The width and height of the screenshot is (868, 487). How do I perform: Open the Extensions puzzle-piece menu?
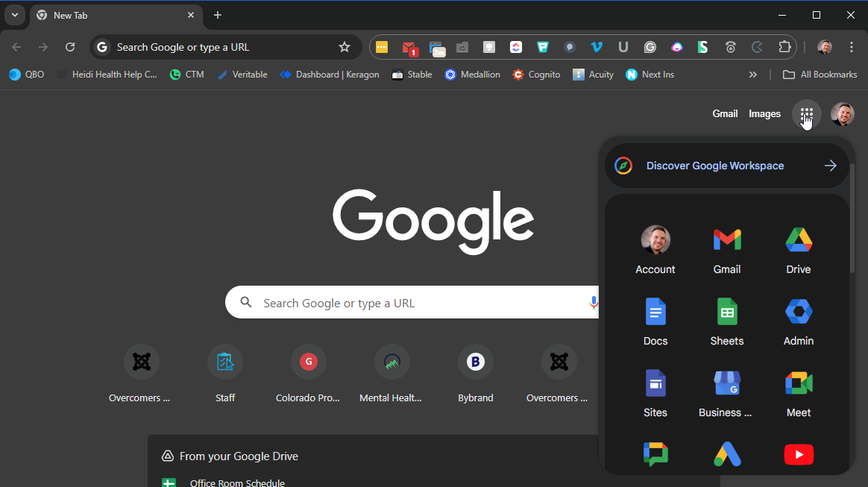tap(784, 47)
